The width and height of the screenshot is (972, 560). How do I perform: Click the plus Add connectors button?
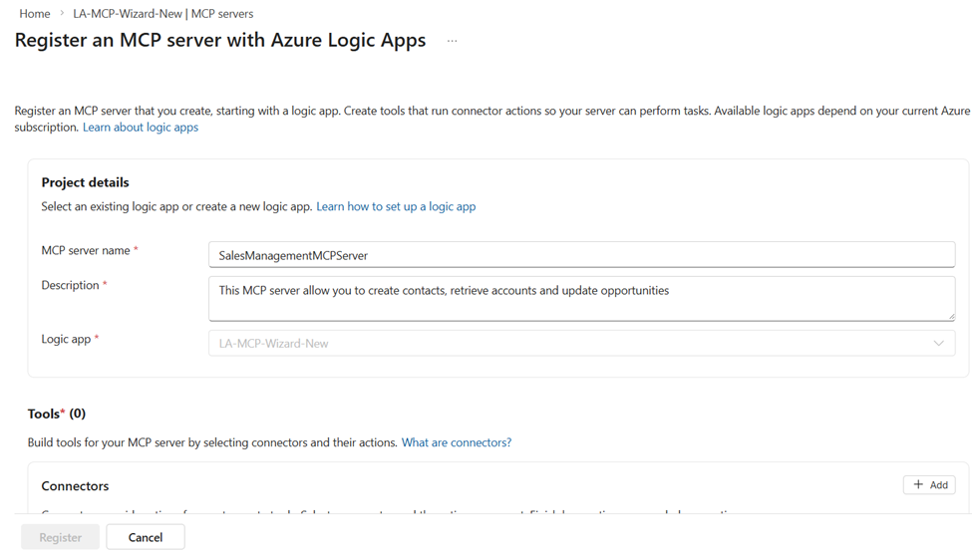[929, 485]
